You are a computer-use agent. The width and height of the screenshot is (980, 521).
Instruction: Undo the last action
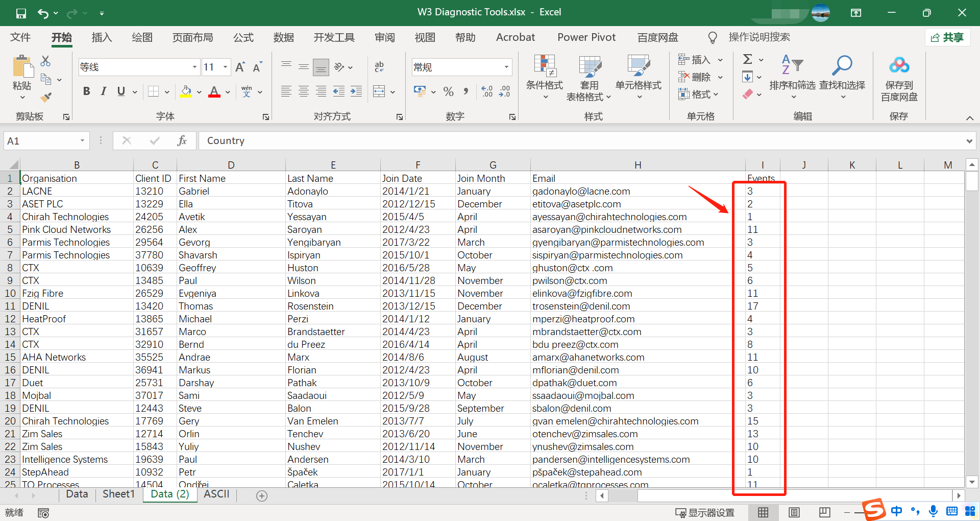point(43,13)
